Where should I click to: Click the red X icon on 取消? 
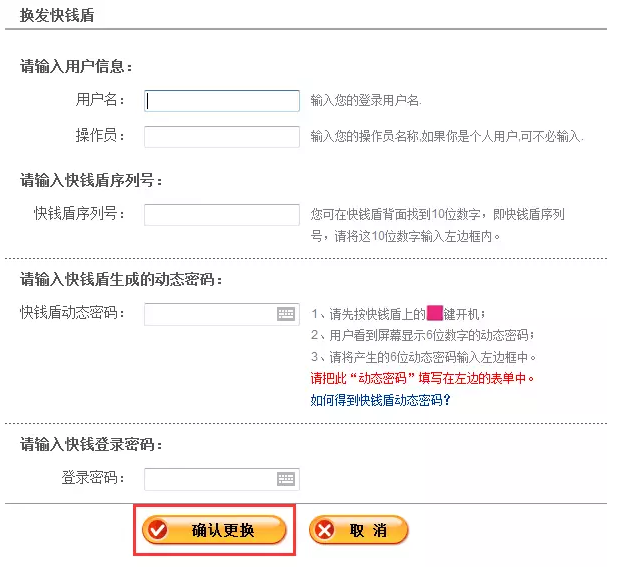tap(325, 530)
